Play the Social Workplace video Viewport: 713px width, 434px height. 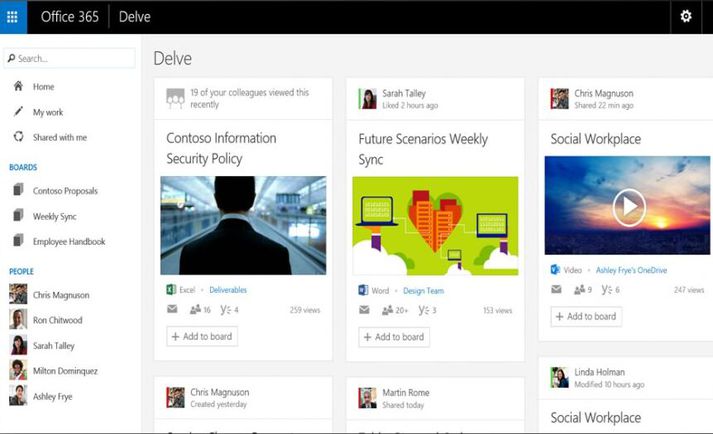click(629, 207)
